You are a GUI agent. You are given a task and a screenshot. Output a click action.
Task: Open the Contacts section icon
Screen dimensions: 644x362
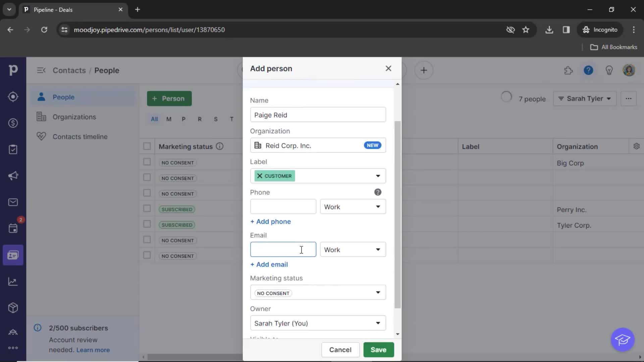tap(12, 255)
